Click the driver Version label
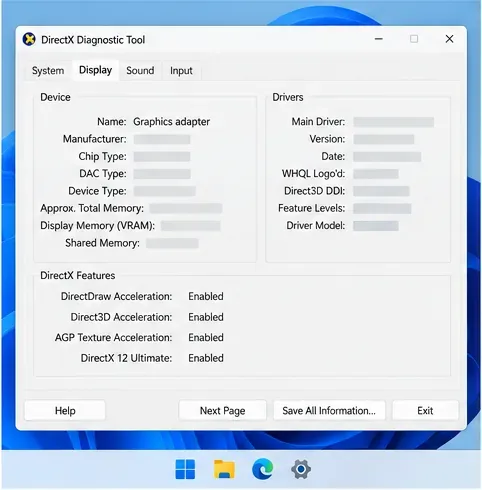 pyautogui.click(x=327, y=139)
